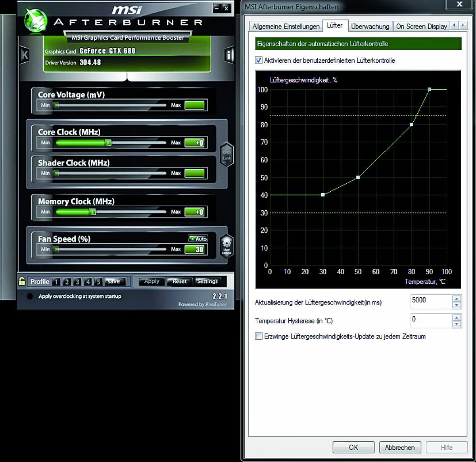Select the fan curve point at 90°C
Screen dimensions: 476x462
coord(429,89)
